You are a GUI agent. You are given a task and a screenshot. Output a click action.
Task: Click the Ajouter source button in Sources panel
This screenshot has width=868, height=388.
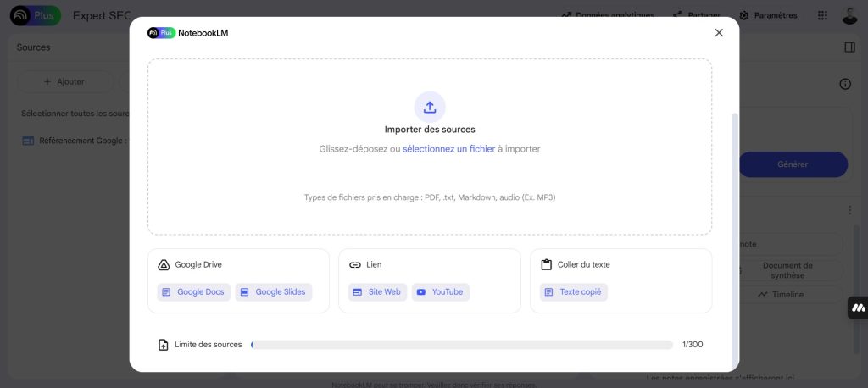point(64,81)
